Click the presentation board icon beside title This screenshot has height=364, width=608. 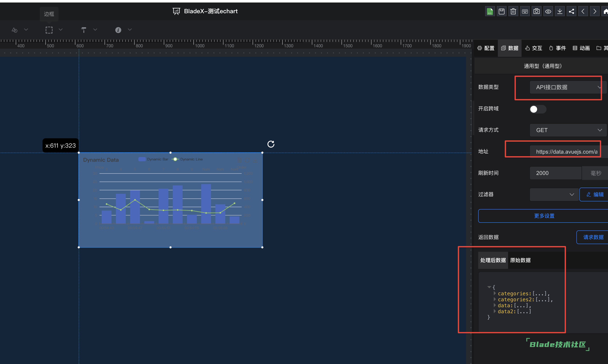click(176, 11)
